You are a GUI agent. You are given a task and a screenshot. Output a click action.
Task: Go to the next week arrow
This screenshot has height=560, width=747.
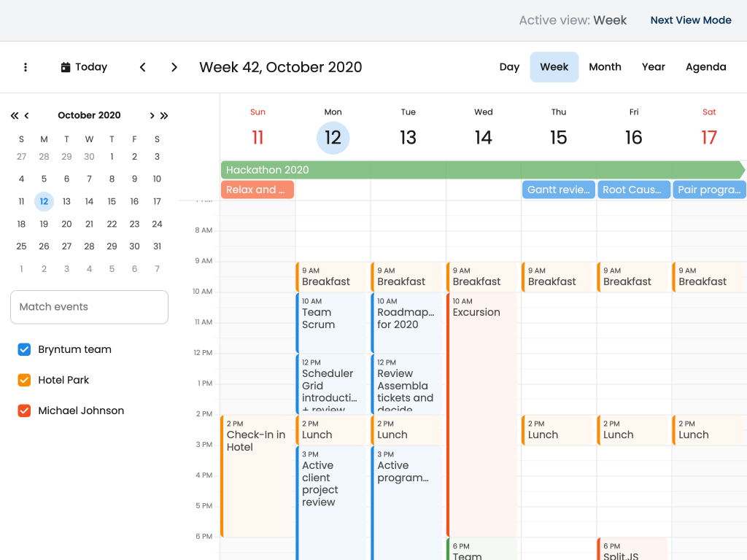coord(174,67)
